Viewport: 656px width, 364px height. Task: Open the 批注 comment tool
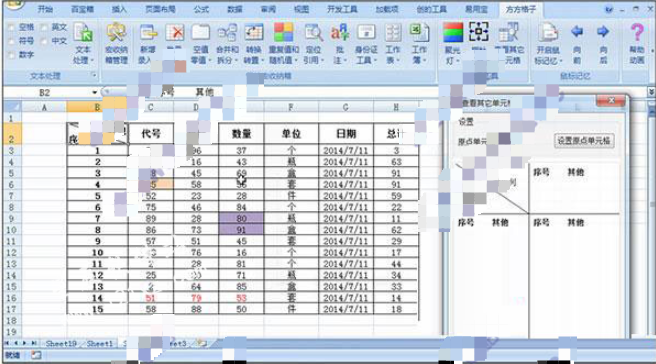tap(340, 44)
